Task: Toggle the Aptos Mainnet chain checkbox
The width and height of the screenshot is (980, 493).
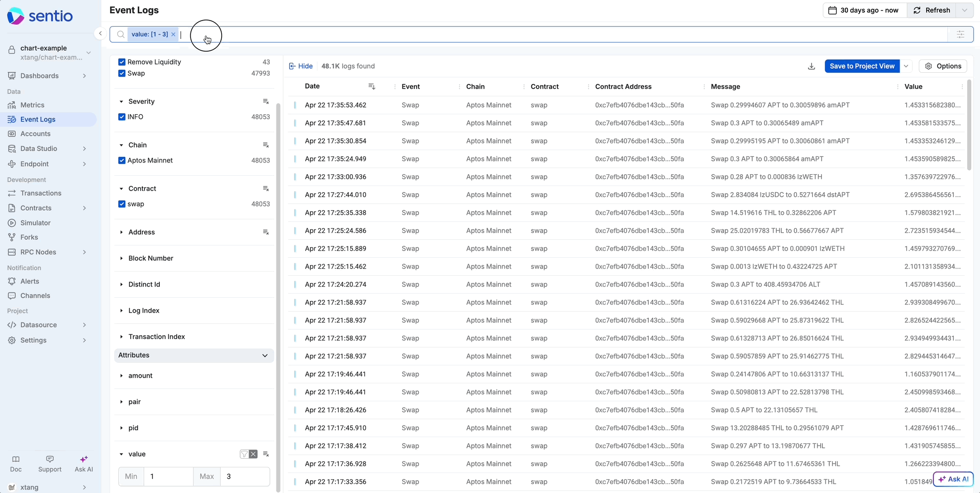Action: (122, 160)
